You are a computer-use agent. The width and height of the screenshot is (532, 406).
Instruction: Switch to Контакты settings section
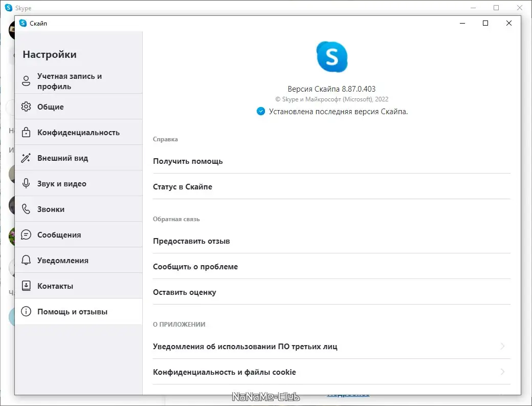tap(79, 286)
